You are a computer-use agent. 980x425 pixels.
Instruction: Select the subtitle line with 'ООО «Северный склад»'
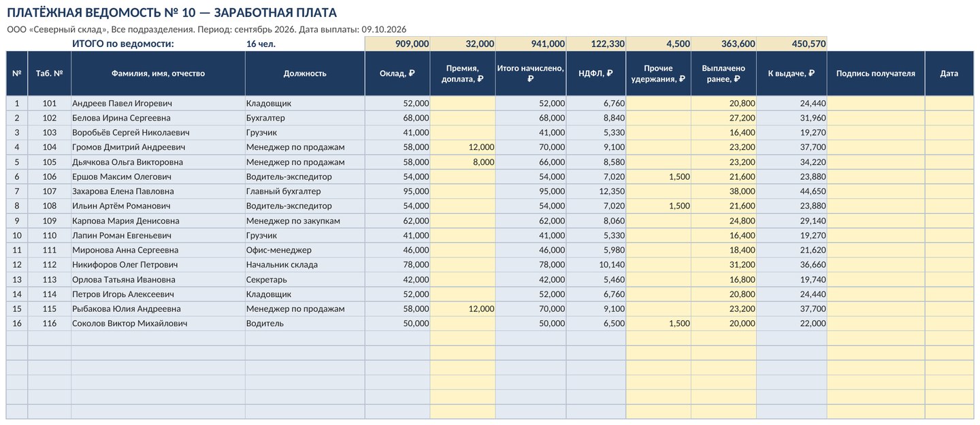click(207, 29)
